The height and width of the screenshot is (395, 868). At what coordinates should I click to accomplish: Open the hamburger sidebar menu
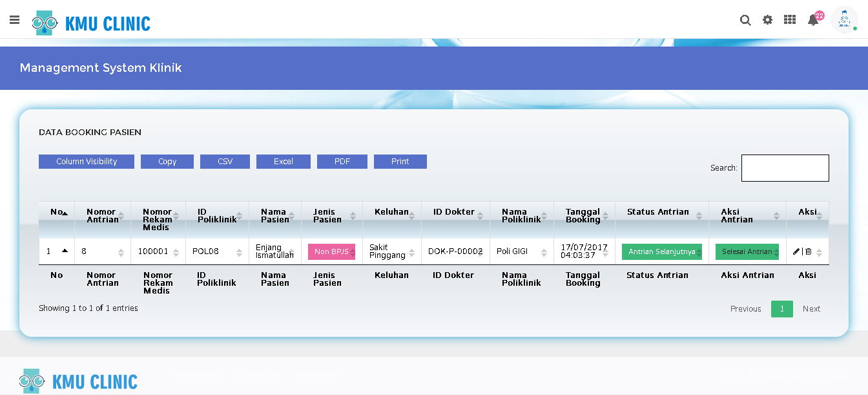point(14,20)
